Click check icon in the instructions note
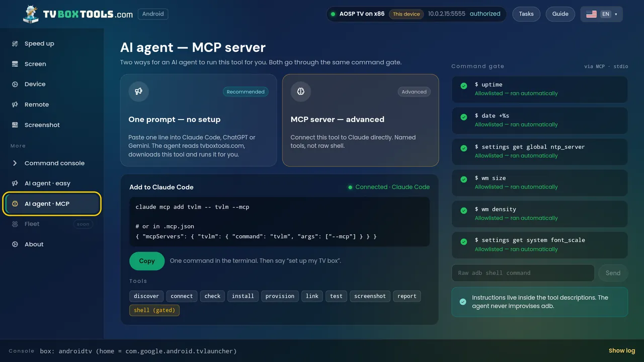This screenshot has width=644, height=362. pos(463,302)
